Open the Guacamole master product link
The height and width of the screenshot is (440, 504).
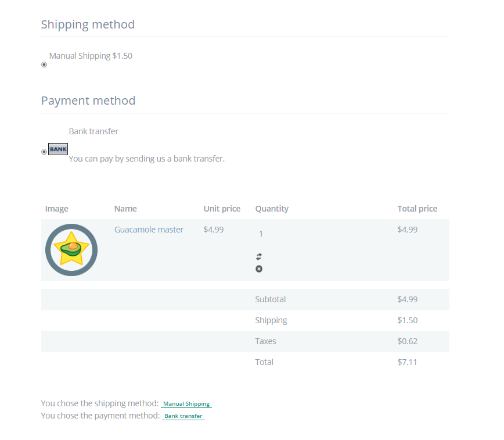pyautogui.click(x=149, y=230)
